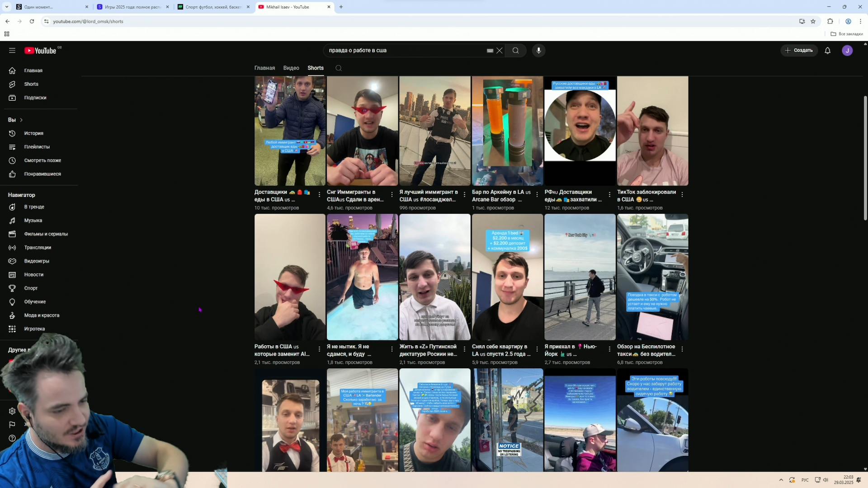Click the page vertical scrollbar thumb
This screenshot has width=868, height=488.
[x=865, y=158]
